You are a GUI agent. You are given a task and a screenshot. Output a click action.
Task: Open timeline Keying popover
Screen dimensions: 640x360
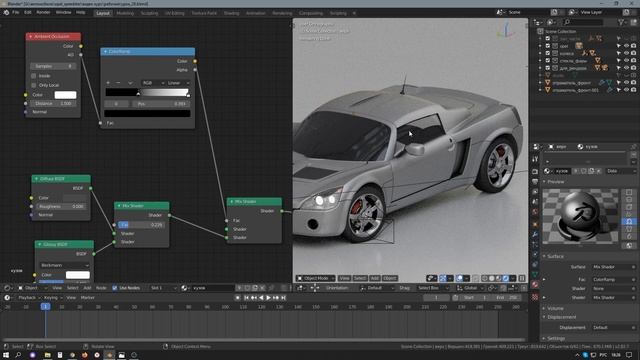tap(52, 298)
